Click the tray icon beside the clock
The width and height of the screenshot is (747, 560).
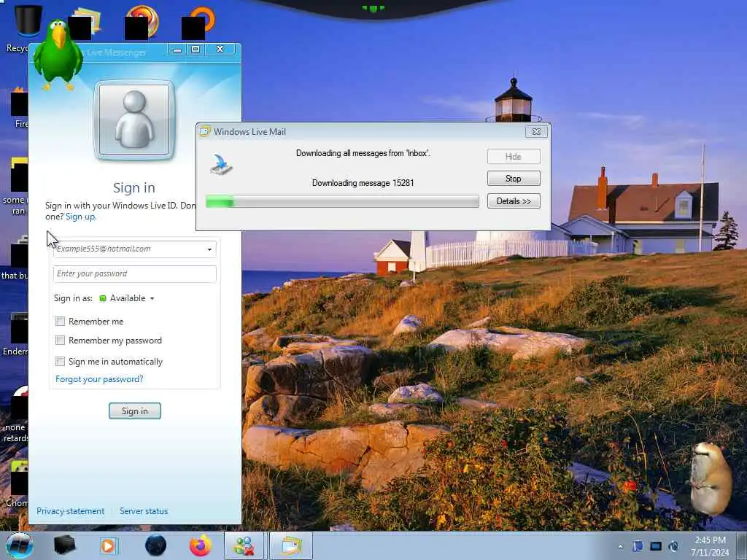pos(673,545)
